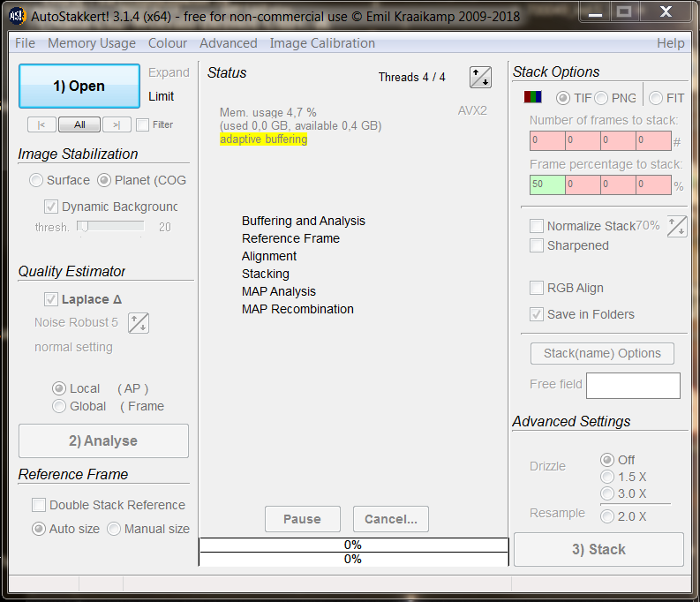This screenshot has height=602, width=700.
Task: Click the second Frame percentage field
Action: (583, 184)
